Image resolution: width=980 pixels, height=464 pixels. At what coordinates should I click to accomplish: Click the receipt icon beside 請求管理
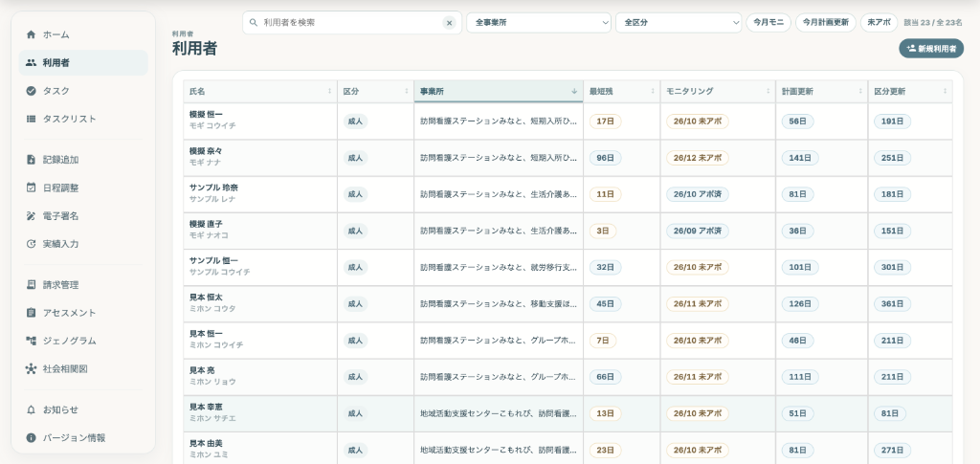[x=31, y=285]
